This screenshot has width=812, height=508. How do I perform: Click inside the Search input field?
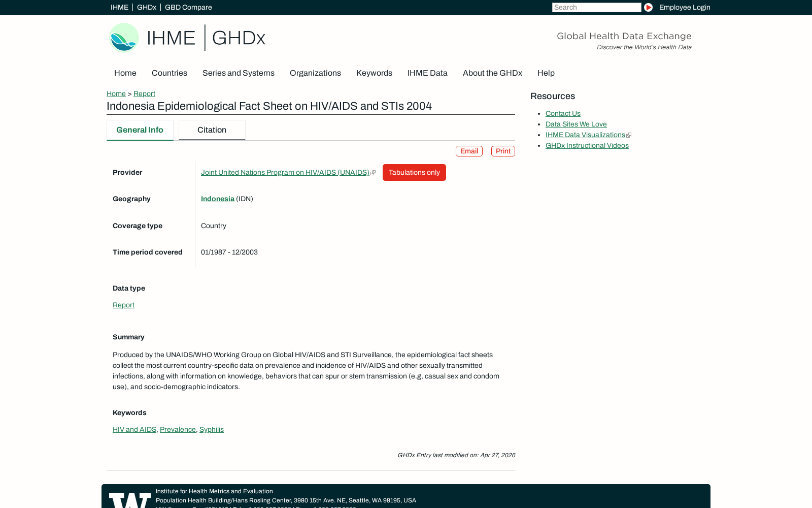pos(596,7)
